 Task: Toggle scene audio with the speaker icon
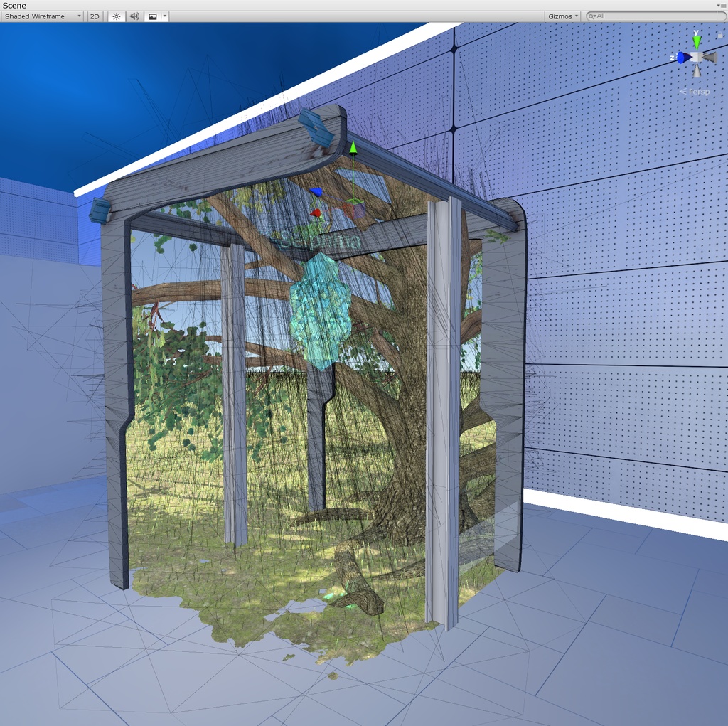point(134,16)
